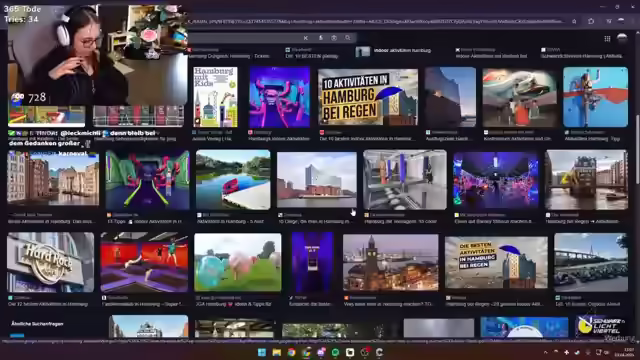Open the 'Ähnliche Suchanfragen' section
The image size is (640, 360).
click(x=37, y=324)
